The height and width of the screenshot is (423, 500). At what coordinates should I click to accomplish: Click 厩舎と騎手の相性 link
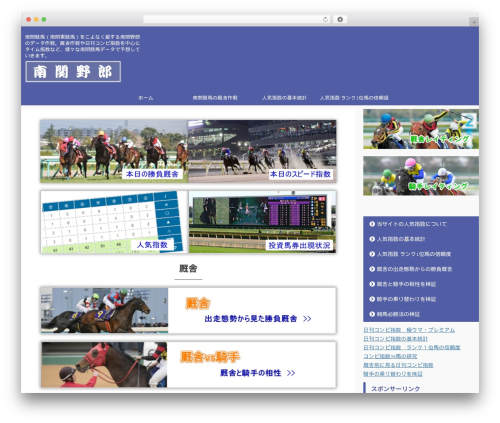point(251,373)
